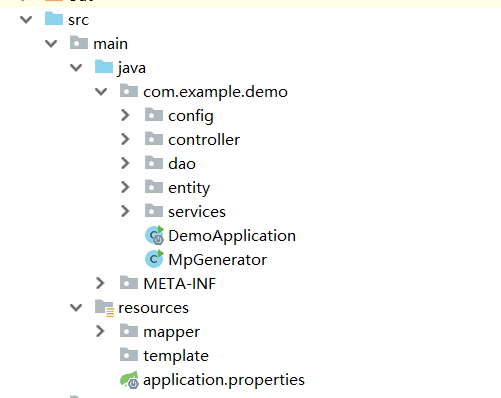Expand the META-INF folder chevron
This screenshot has width=501, height=398.
100,283
